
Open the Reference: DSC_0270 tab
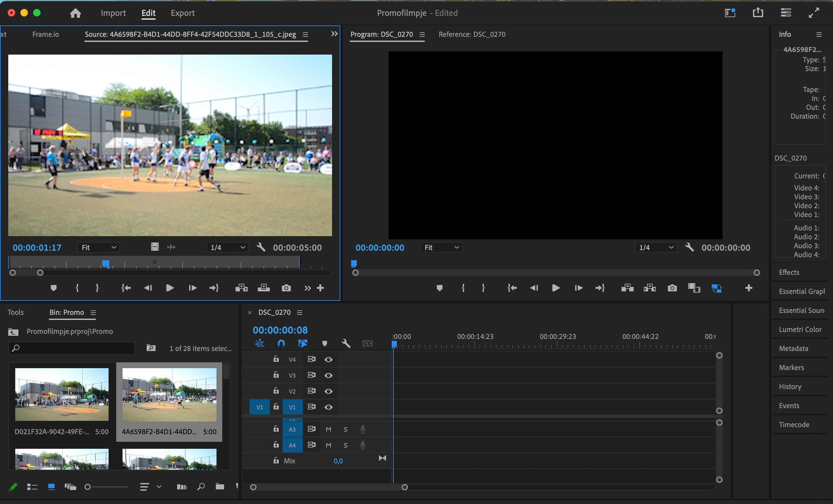pyautogui.click(x=472, y=34)
